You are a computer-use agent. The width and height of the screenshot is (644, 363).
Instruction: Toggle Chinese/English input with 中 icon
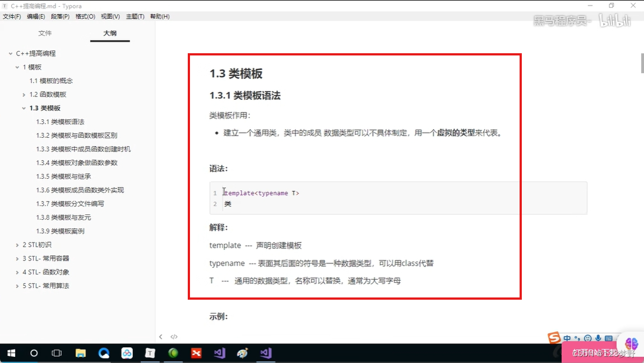coord(567,338)
